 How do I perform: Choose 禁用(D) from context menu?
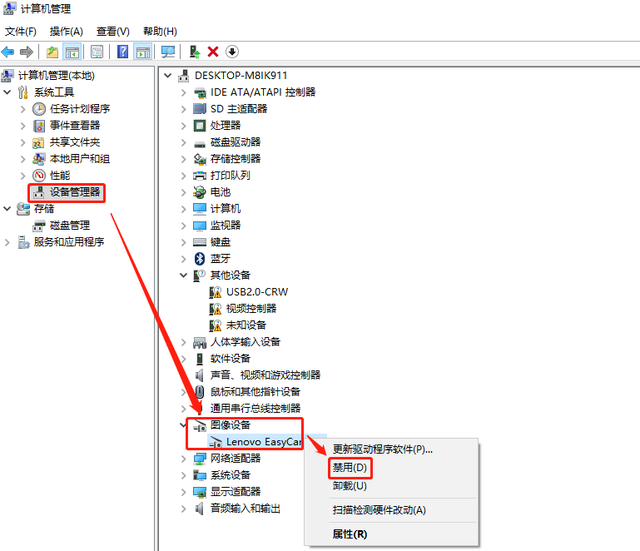[350, 467]
